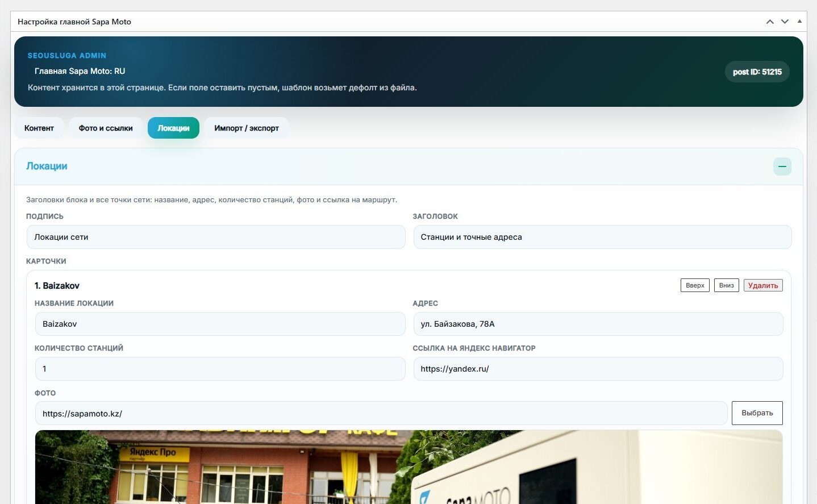Click the КОЛИЧЕСТВО СТАНЦИЙ label
This screenshot has height=504, width=817.
tap(79, 348)
